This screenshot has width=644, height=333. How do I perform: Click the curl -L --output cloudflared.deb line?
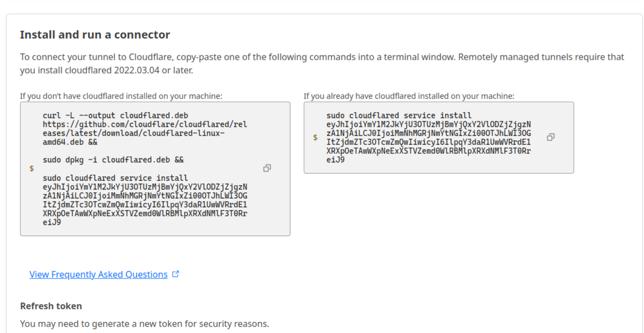point(115,116)
